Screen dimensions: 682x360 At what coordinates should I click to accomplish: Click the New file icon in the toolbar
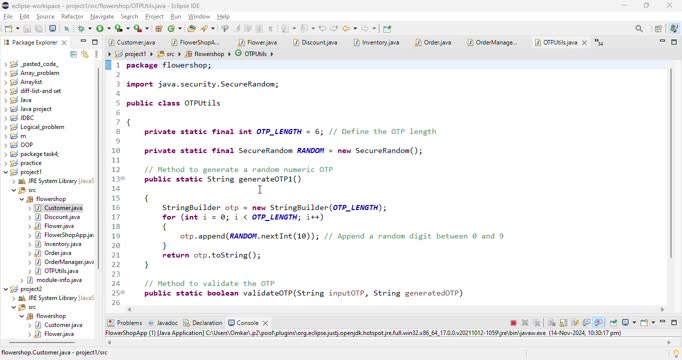tap(8, 28)
